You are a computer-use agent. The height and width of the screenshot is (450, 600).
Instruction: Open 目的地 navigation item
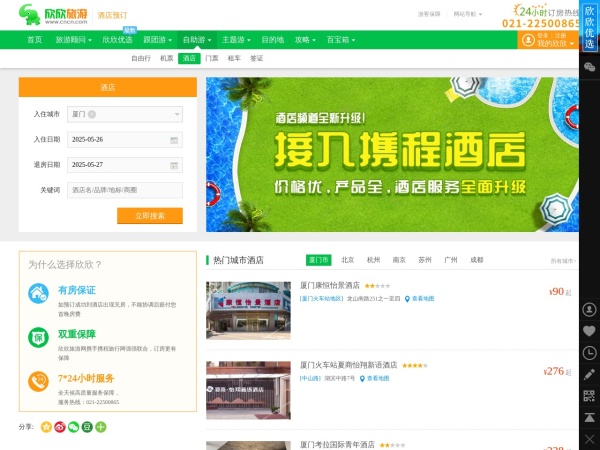(272, 40)
